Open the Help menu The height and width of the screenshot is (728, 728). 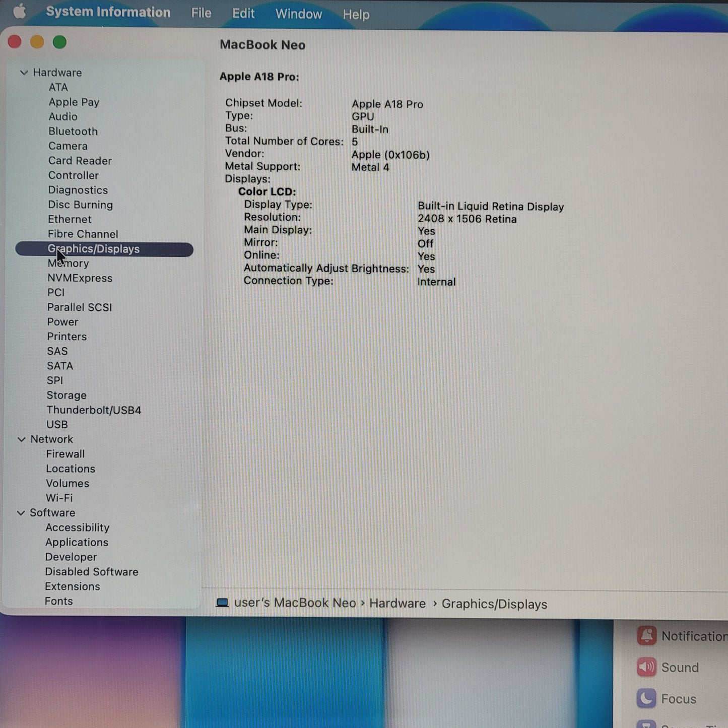[356, 15]
